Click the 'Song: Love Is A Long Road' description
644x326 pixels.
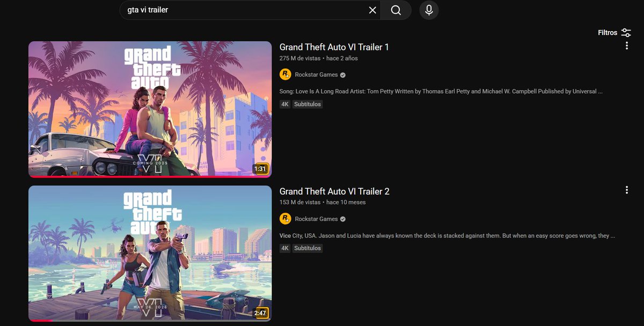[x=441, y=91]
